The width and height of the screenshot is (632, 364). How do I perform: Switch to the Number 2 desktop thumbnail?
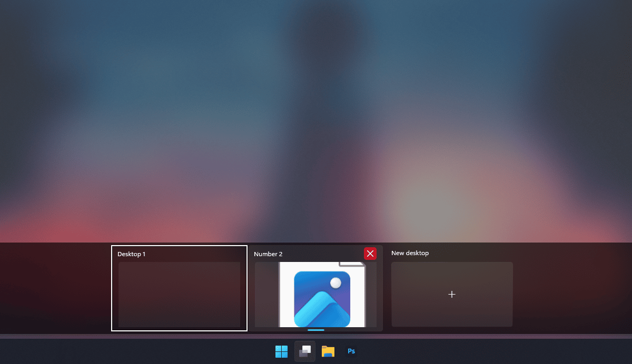(315, 295)
